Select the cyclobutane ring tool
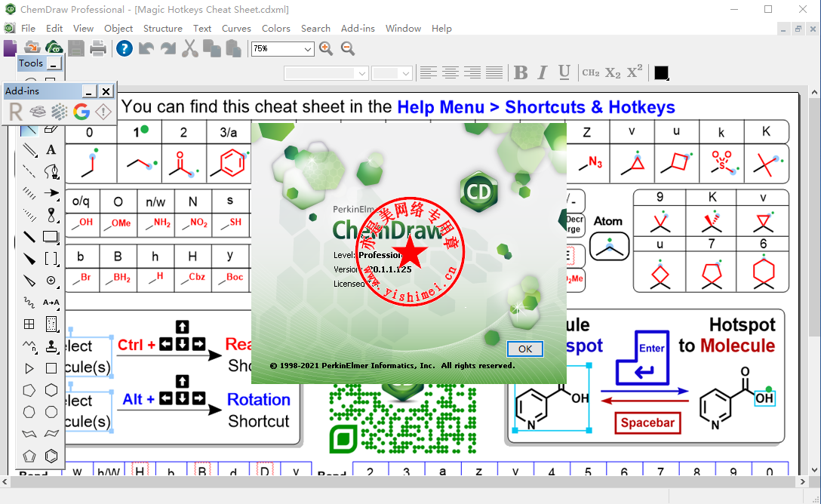821x504 pixels. [x=51, y=368]
